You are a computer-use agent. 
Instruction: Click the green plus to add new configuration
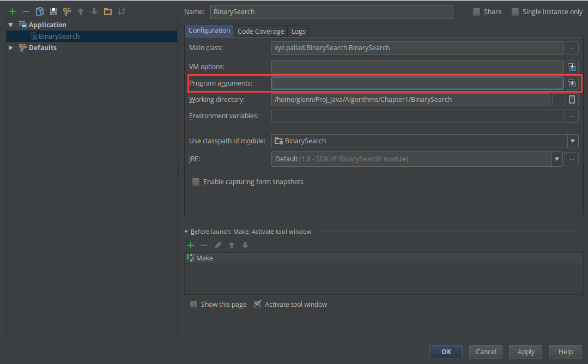(12, 11)
